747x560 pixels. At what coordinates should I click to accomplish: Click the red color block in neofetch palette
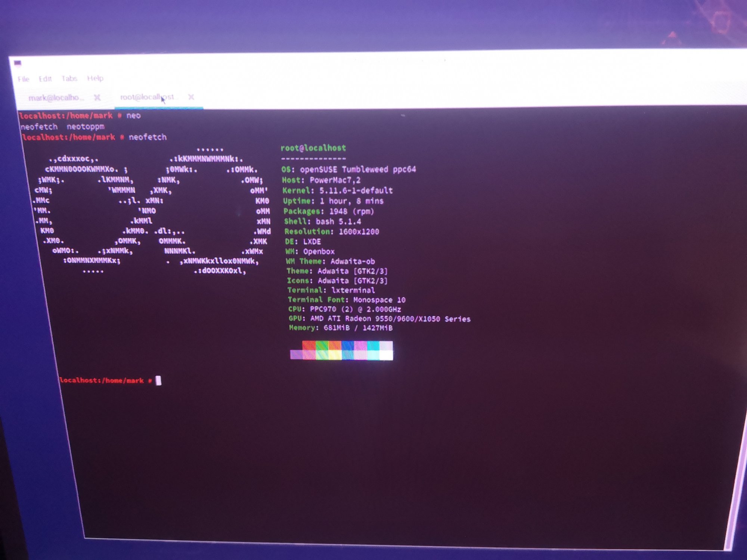(x=309, y=345)
